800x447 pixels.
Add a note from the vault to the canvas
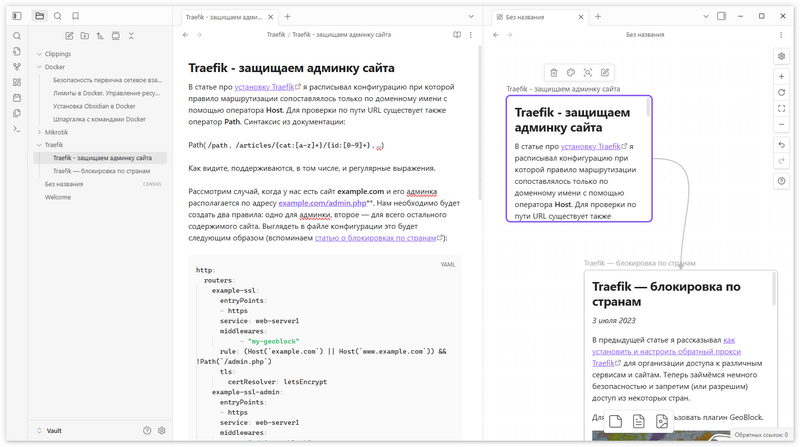(x=638, y=421)
